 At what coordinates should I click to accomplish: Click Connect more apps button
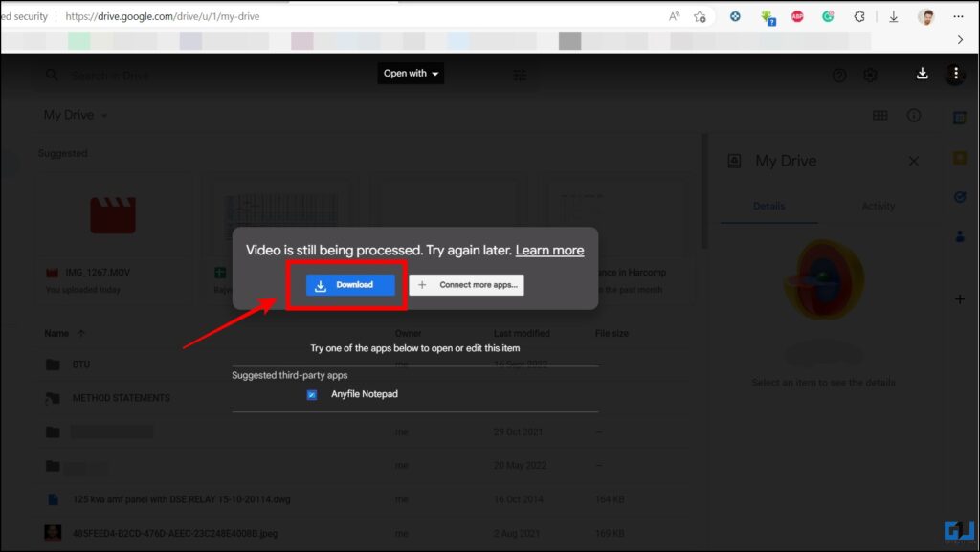point(466,285)
